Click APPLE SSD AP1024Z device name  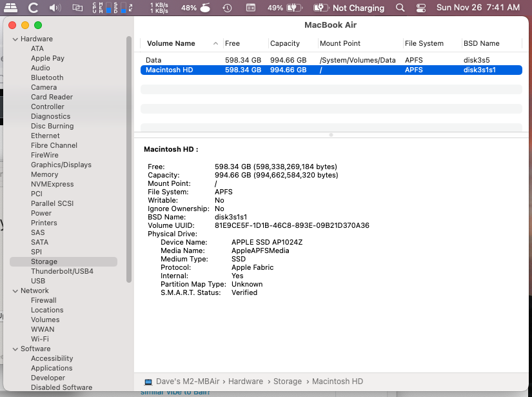[267, 243]
